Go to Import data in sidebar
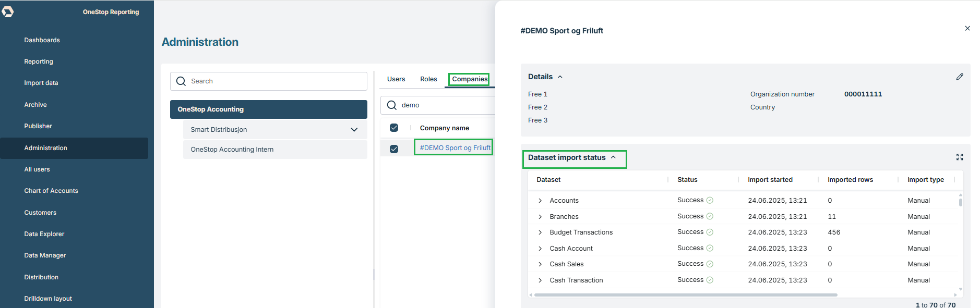The width and height of the screenshot is (980, 308). [x=41, y=83]
